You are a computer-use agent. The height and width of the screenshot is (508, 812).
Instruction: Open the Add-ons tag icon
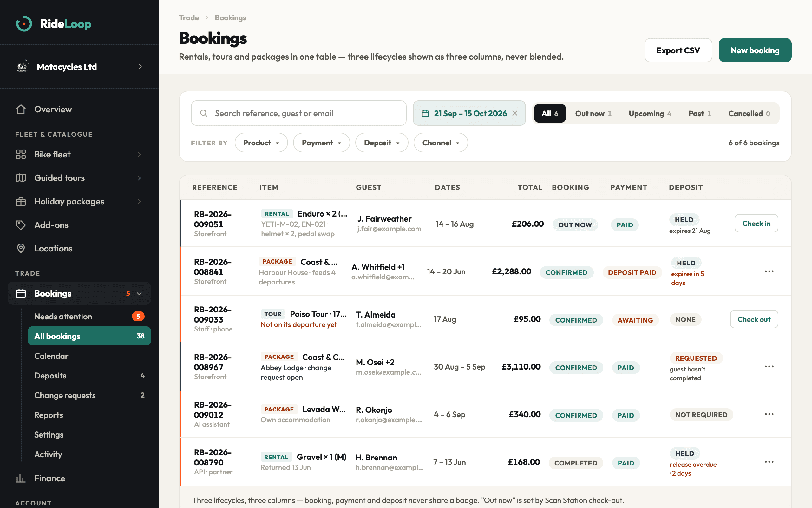[x=21, y=225]
